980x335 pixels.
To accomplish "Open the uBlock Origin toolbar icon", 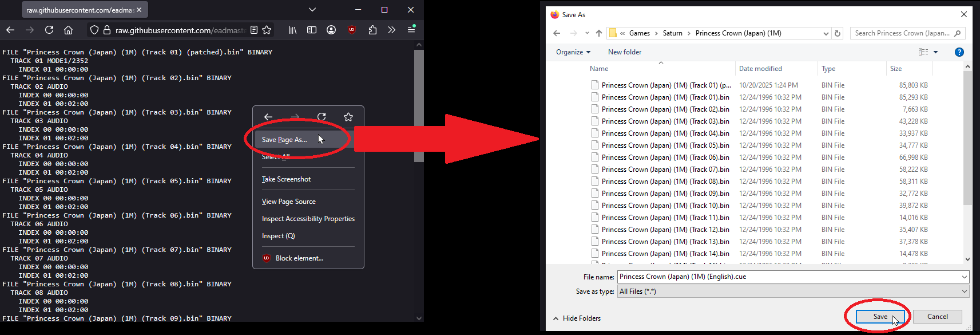I will click(352, 30).
